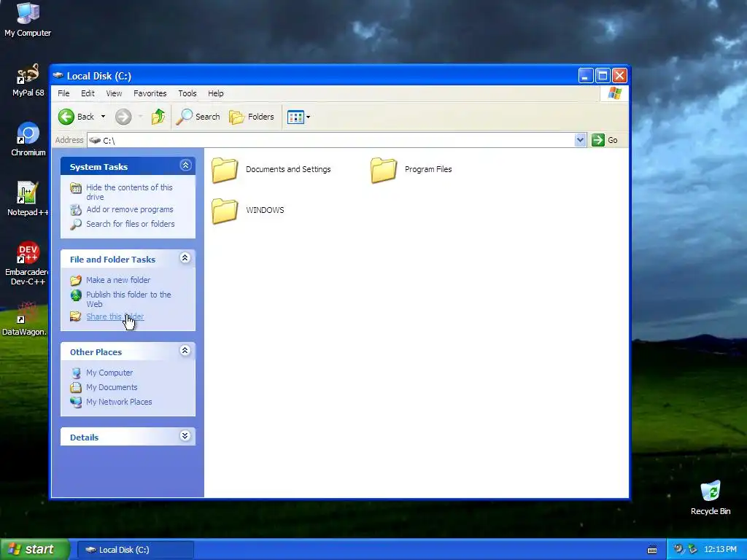Select the DataWagon desktop icon
This screenshot has height=560, width=747.
click(25, 319)
